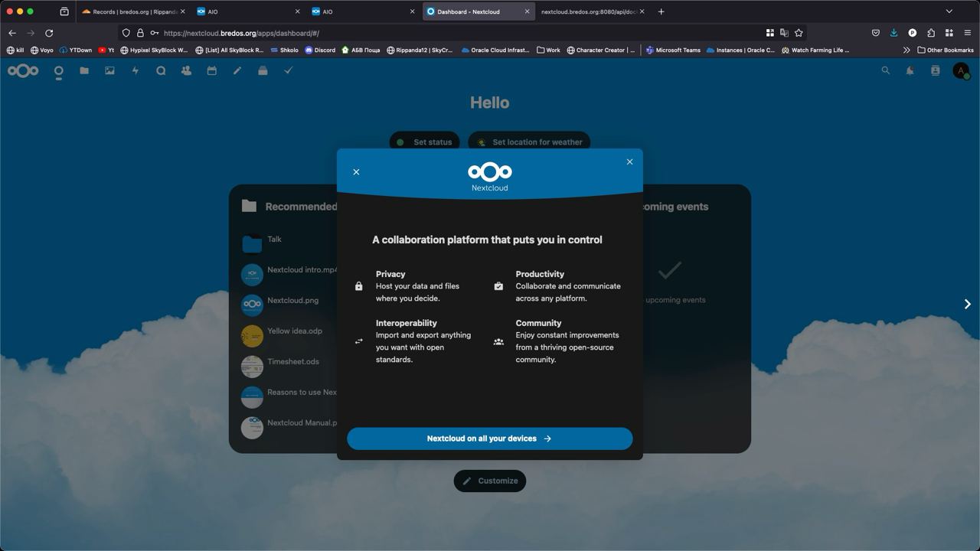Click Set location for weather button

tap(529, 142)
